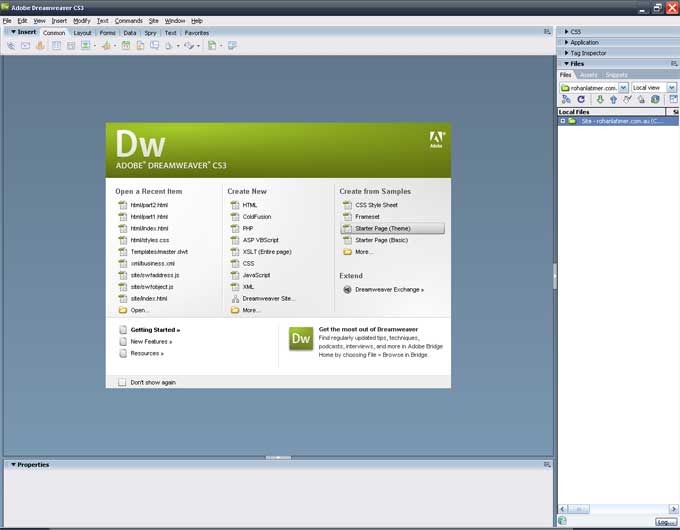Image resolution: width=680 pixels, height=530 pixels.
Task: Insert a Comment using the toolbar icon
Action: click(154, 46)
